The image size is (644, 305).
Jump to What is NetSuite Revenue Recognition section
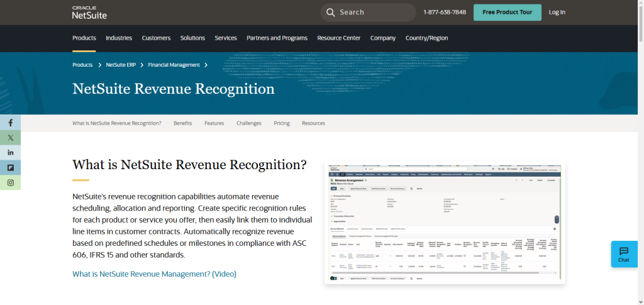[x=116, y=123]
